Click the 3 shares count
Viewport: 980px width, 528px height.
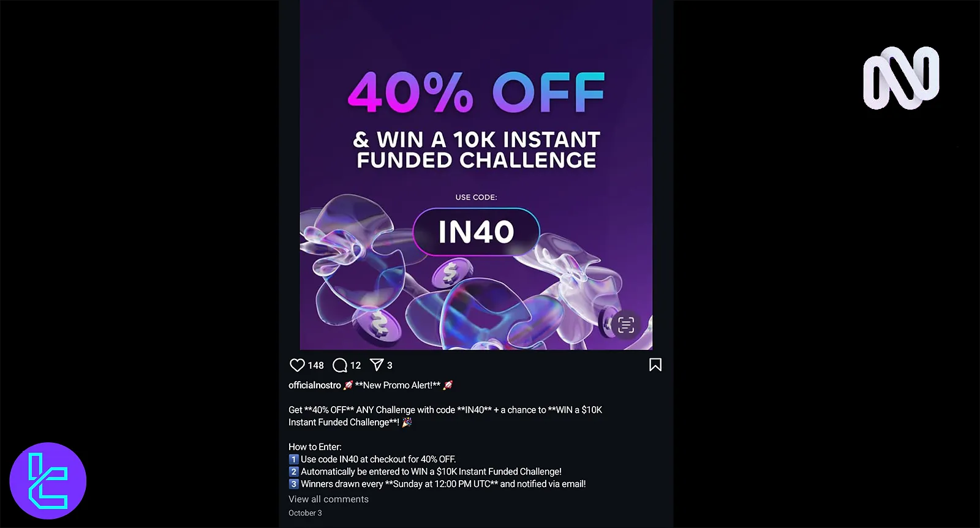pyautogui.click(x=390, y=365)
